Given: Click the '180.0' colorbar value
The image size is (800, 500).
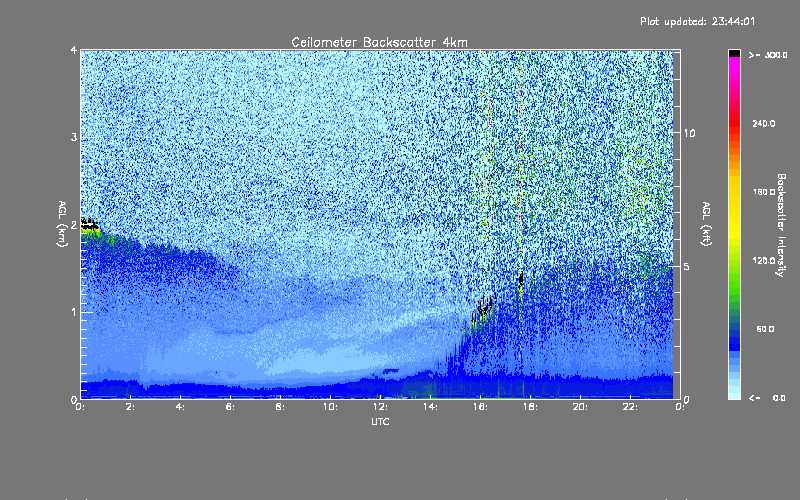Looking at the screenshot, I should (x=764, y=192).
